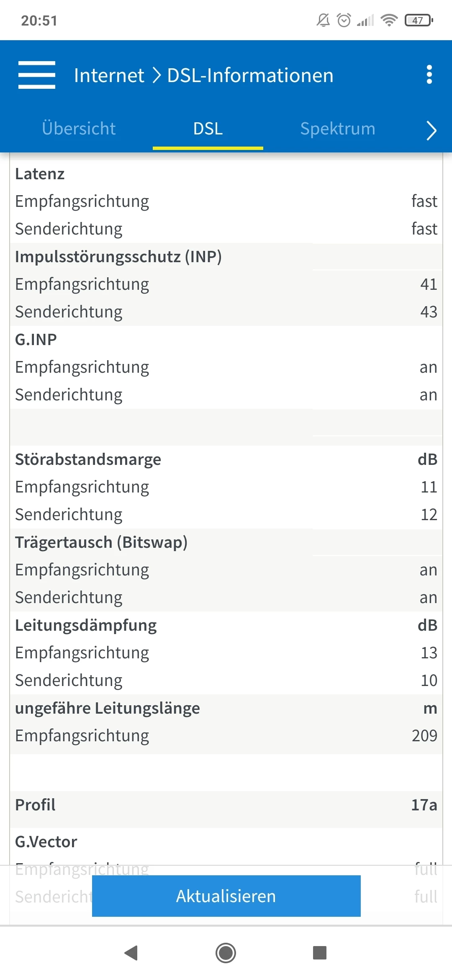Screen dimensions: 452x980
Task: Switch to the Spektrum tab
Action: coord(338,129)
